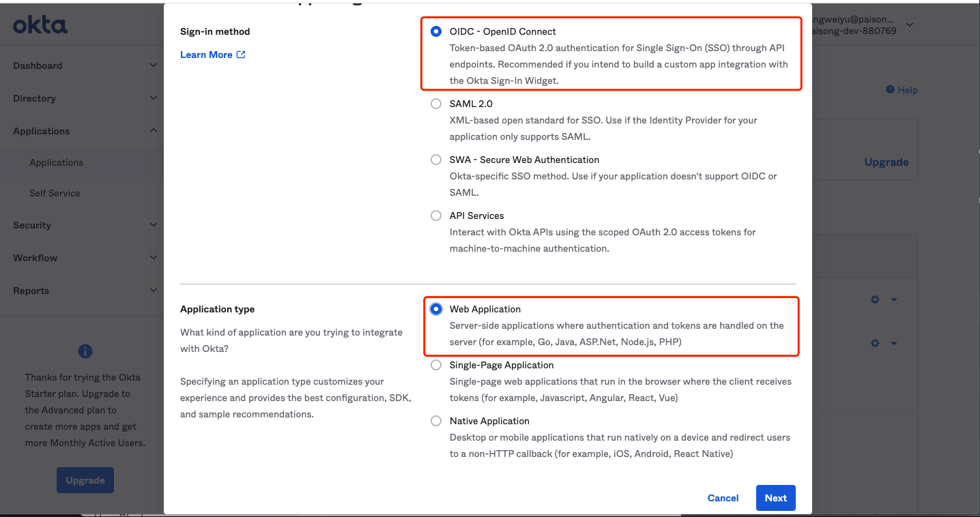Expand the Workflow sidebar chevron
The height and width of the screenshot is (517, 980).
coord(154,258)
